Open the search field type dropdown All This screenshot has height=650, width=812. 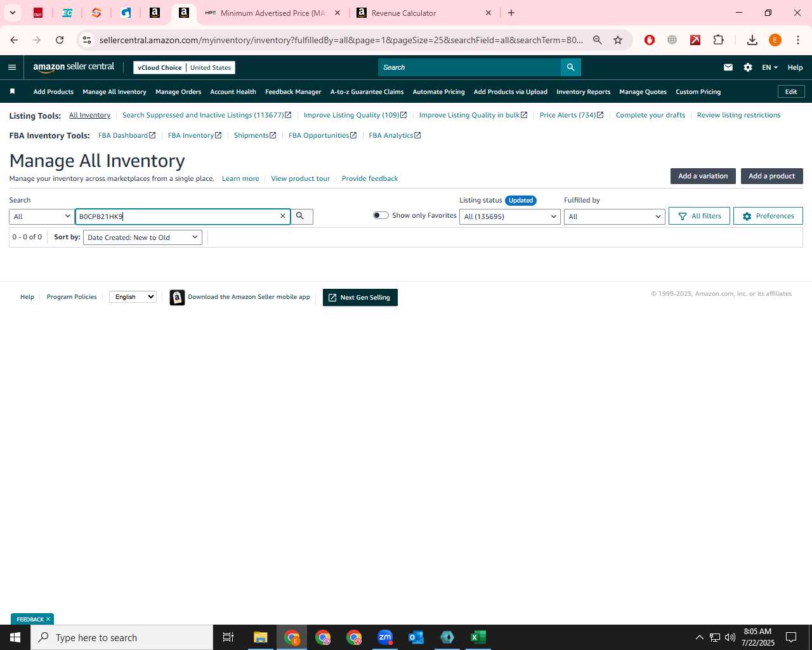tap(41, 216)
